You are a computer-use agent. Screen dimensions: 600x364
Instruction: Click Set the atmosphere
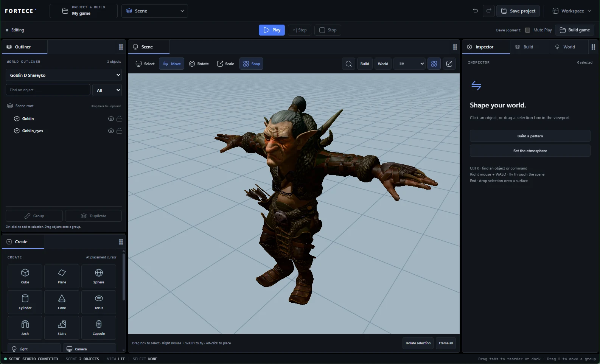(x=530, y=151)
